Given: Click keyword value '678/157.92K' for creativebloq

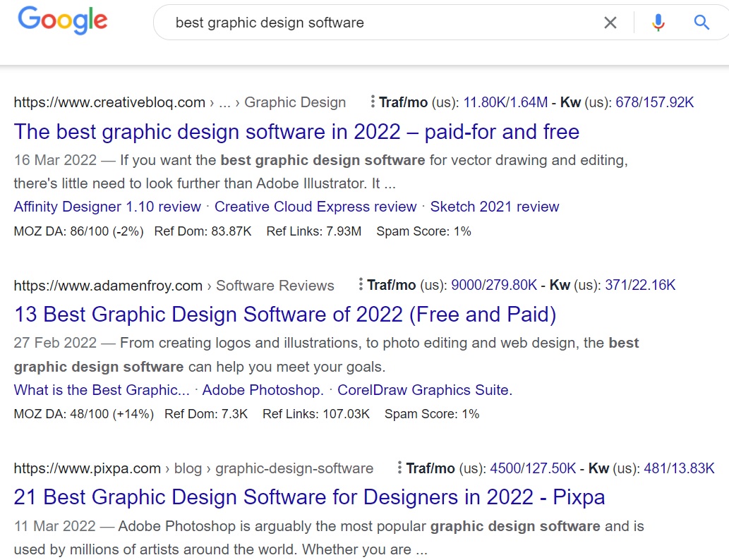Looking at the screenshot, I should (x=655, y=102).
